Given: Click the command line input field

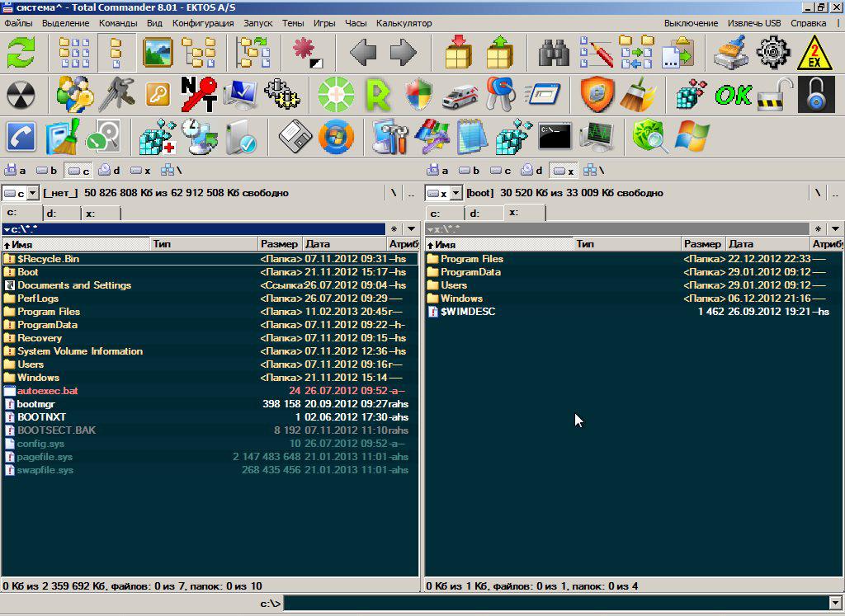Looking at the screenshot, I should tap(556, 603).
